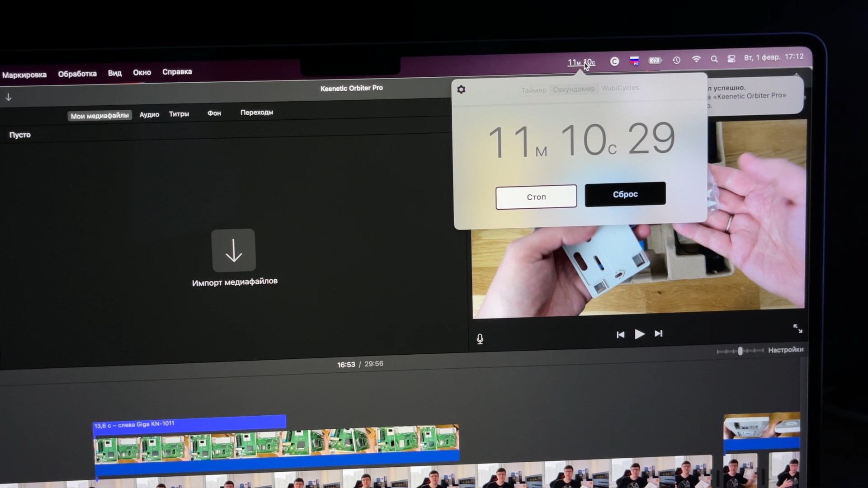The image size is (868, 488).
Task: Select the Мои медиафайлы tab
Action: tap(99, 116)
